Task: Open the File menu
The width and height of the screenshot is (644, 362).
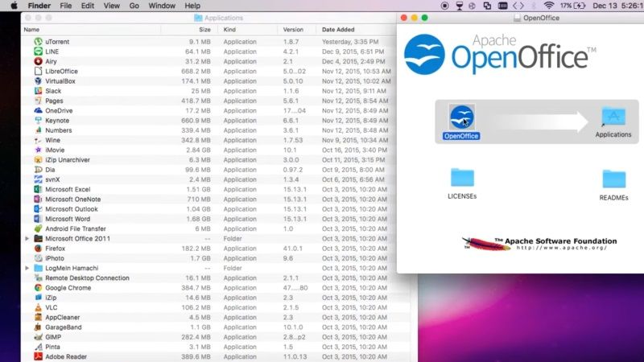Action: pos(66,6)
